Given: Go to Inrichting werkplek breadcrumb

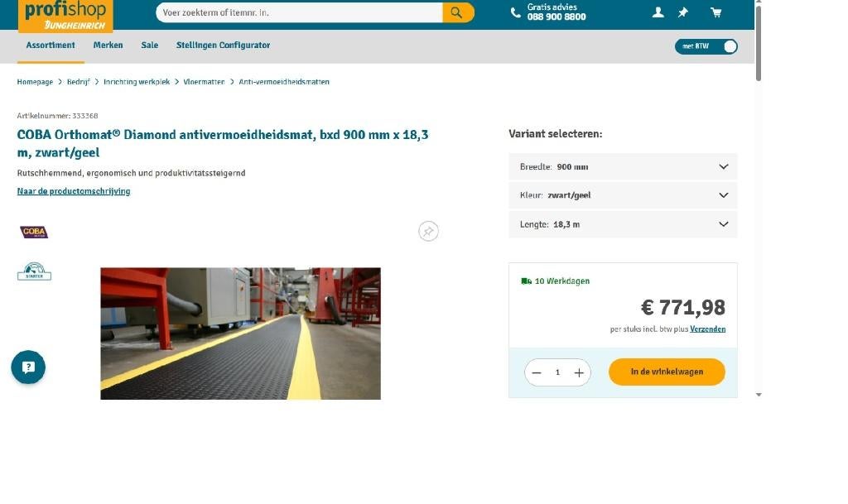Looking at the screenshot, I should point(137,82).
